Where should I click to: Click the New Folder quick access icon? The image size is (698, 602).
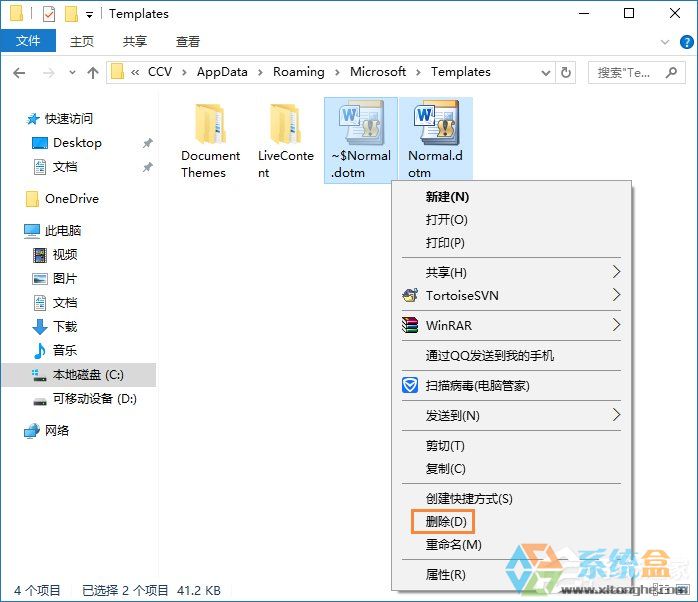[71, 14]
